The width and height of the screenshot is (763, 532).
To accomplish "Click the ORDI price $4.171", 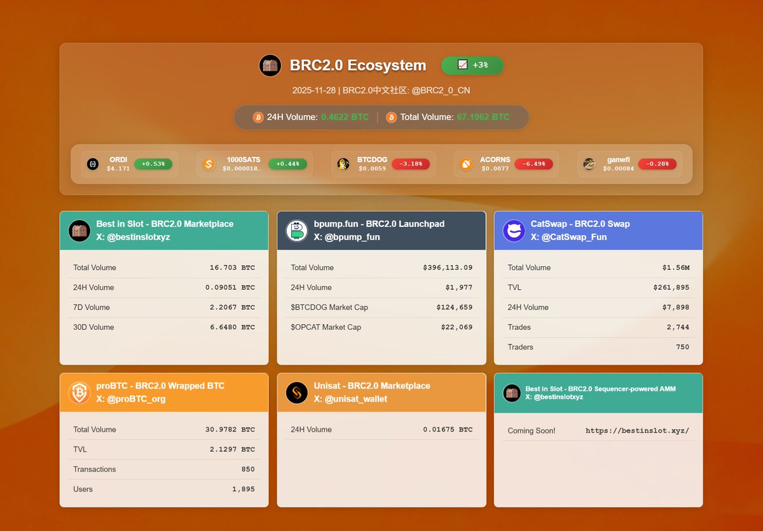I will (118, 168).
